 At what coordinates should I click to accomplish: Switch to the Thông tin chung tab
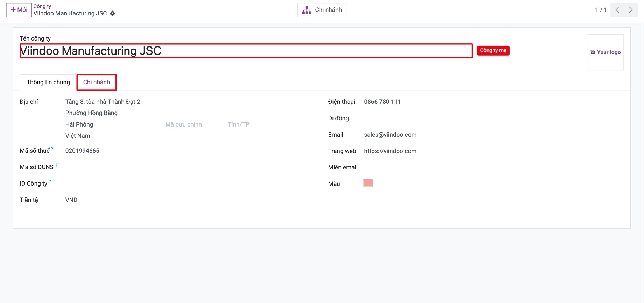[48, 82]
